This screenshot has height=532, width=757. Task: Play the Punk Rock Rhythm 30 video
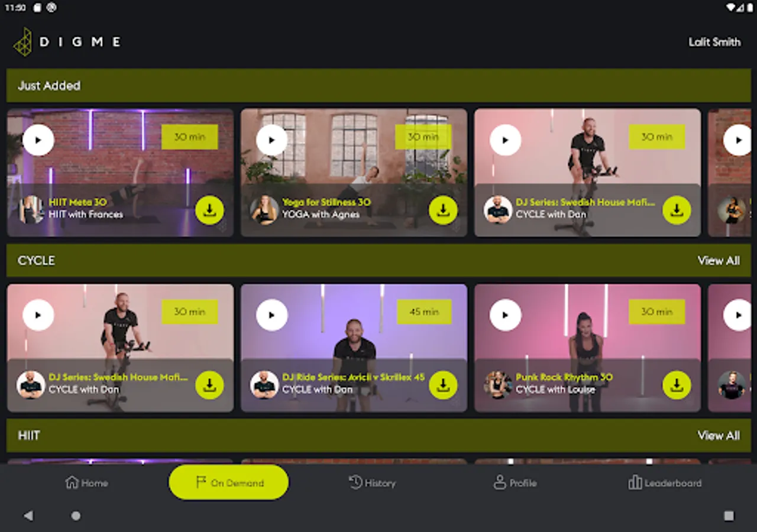pos(506,315)
